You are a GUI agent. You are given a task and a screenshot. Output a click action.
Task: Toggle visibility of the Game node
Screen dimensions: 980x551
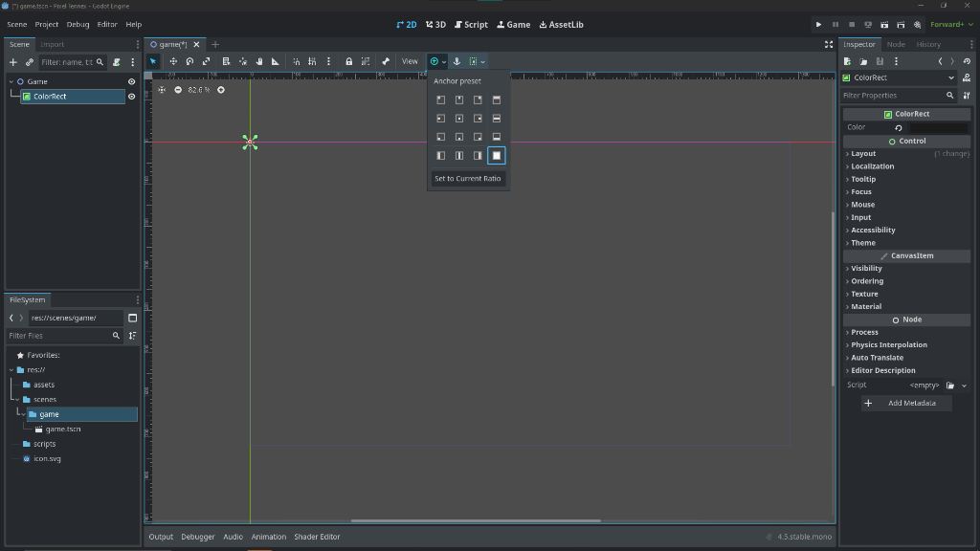click(132, 81)
